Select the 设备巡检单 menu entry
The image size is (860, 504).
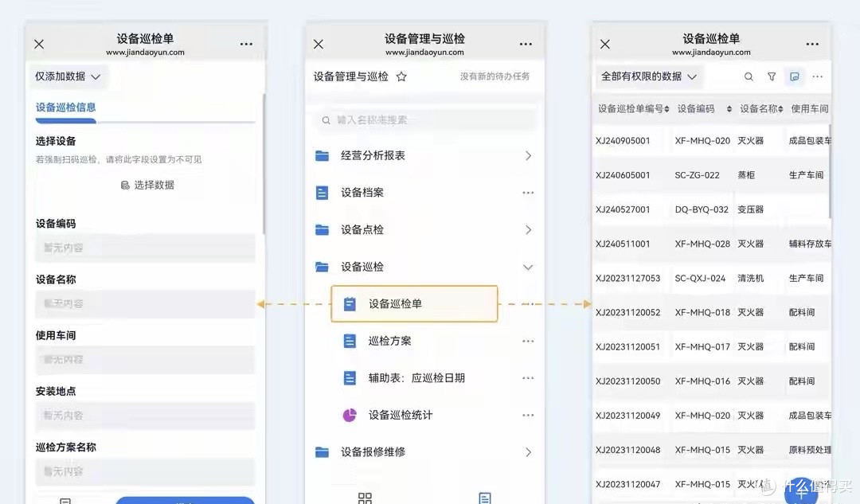click(414, 303)
